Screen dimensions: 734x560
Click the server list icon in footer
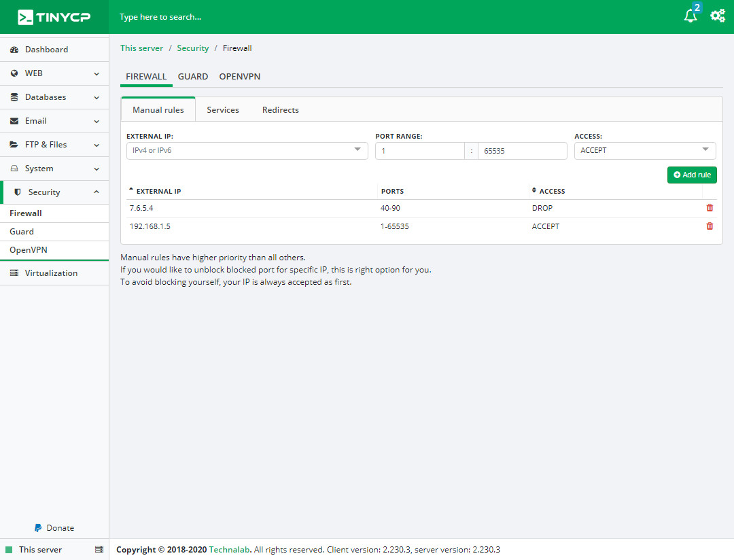point(99,550)
